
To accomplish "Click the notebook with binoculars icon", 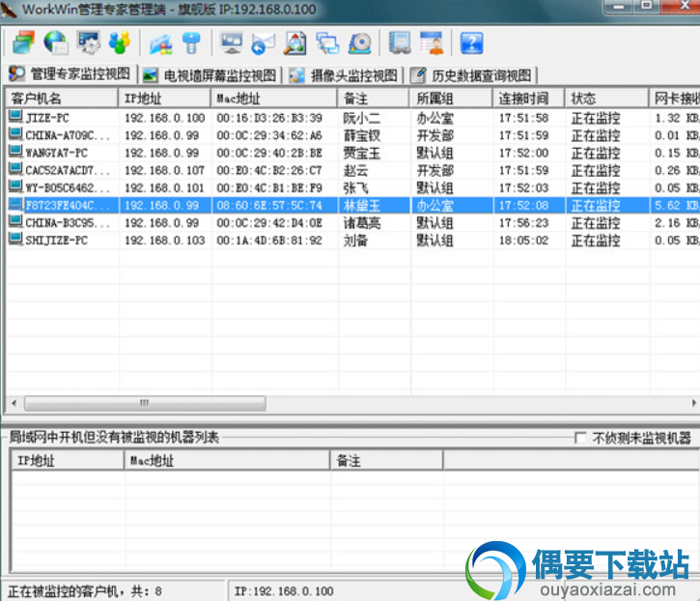I will [x=400, y=43].
